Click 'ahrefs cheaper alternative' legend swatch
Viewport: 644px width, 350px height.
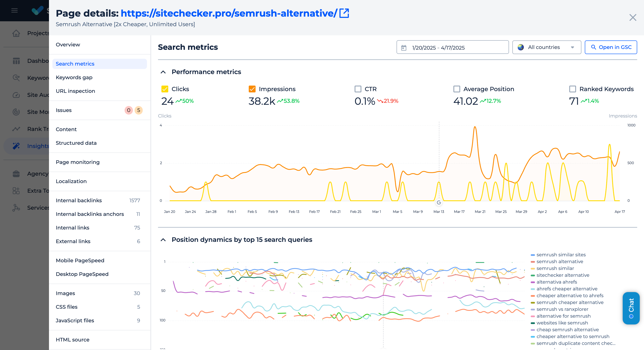pyautogui.click(x=533, y=289)
